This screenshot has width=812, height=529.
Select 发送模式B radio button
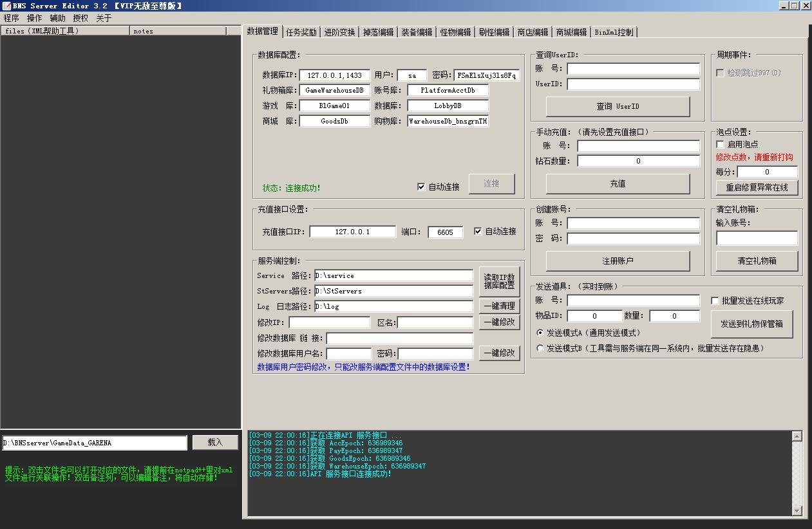540,348
